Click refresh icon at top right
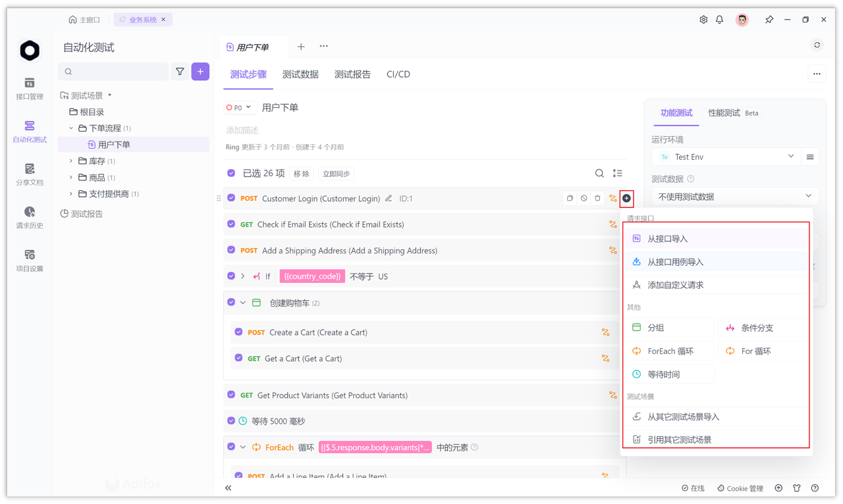843x504 pixels. (x=817, y=45)
